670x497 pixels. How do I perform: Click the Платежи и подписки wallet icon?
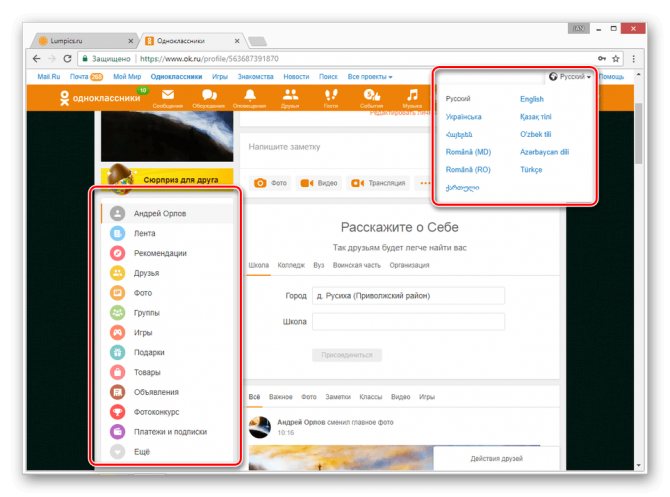point(118,432)
